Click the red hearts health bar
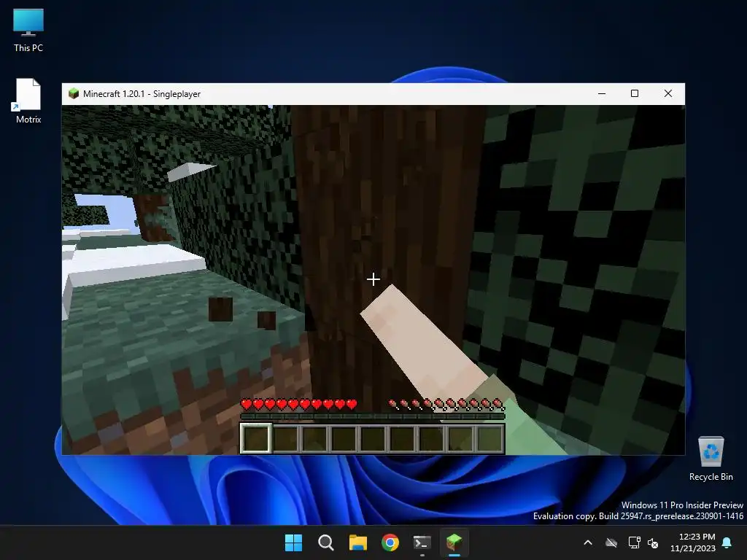This screenshot has height=560, width=747. click(x=298, y=405)
